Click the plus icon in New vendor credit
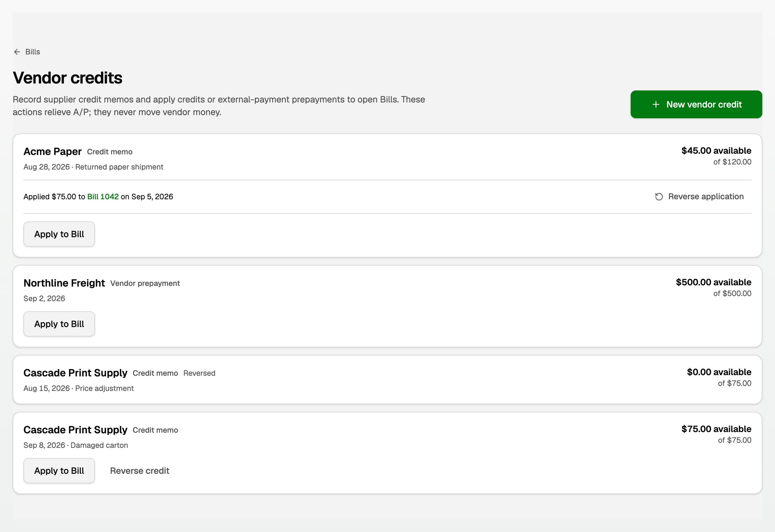Screen dimensions: 775x532 [656, 104]
